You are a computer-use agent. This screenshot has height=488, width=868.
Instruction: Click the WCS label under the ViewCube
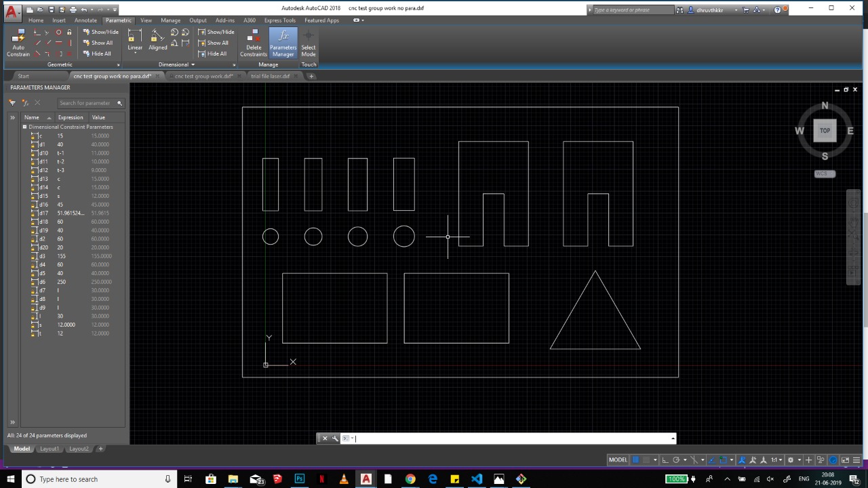(825, 174)
